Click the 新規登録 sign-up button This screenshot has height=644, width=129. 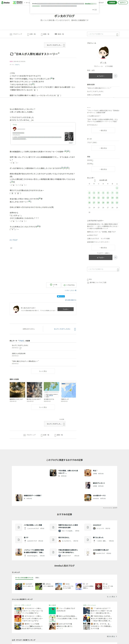coord(112,2)
